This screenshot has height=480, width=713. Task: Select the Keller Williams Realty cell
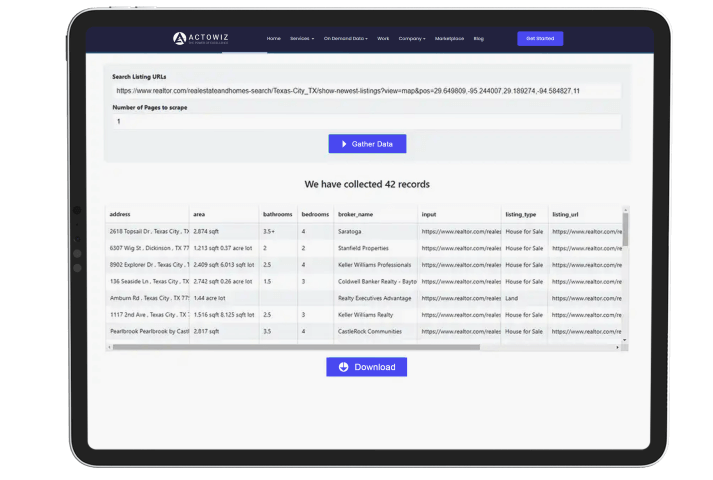(x=376, y=315)
